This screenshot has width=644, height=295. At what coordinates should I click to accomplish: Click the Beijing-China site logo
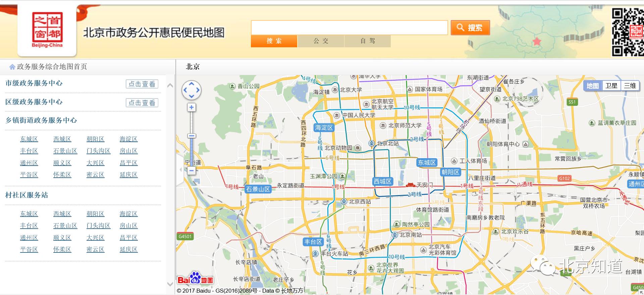pyautogui.click(x=47, y=30)
